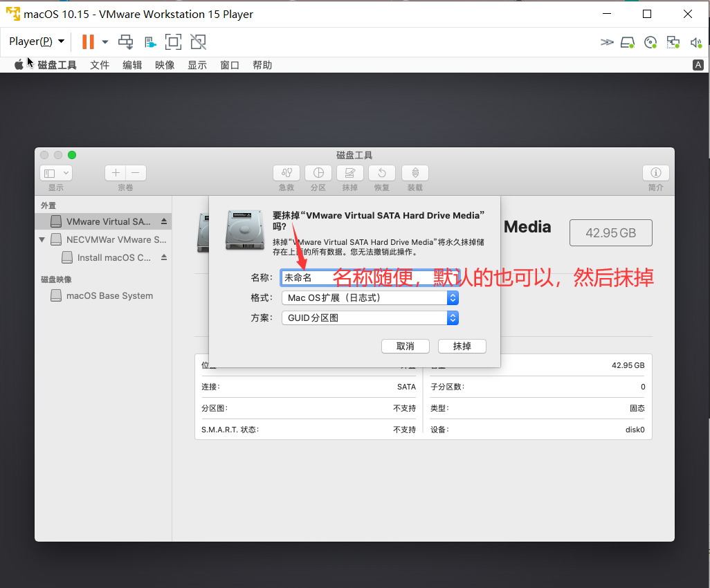The image size is (710, 588).
Task: Select macOS Base System disk image
Action: [103, 295]
